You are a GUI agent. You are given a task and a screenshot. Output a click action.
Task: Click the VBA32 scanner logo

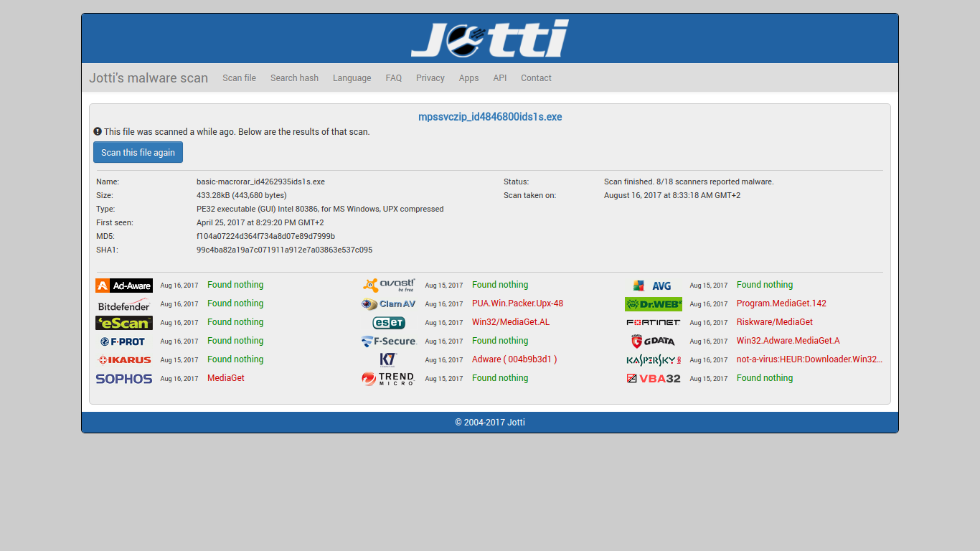[654, 379]
